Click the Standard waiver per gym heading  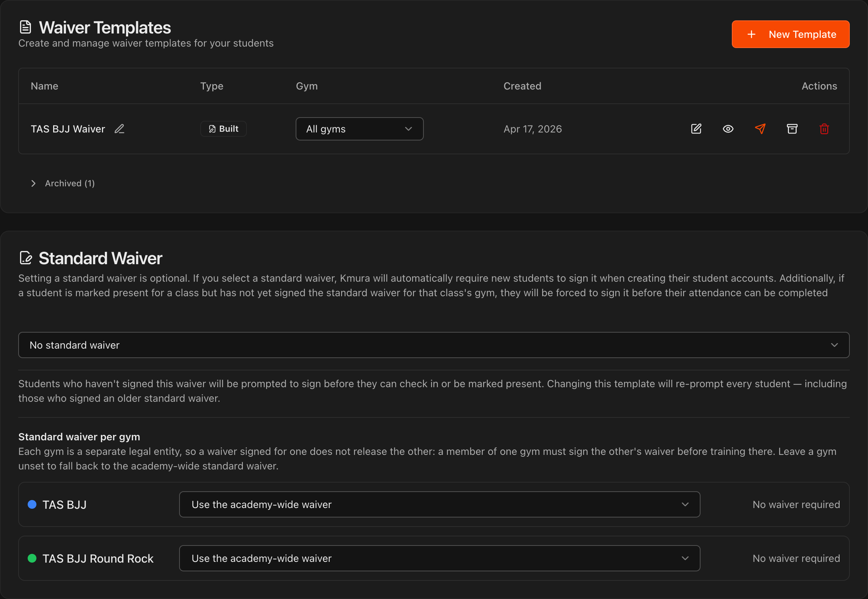click(79, 436)
